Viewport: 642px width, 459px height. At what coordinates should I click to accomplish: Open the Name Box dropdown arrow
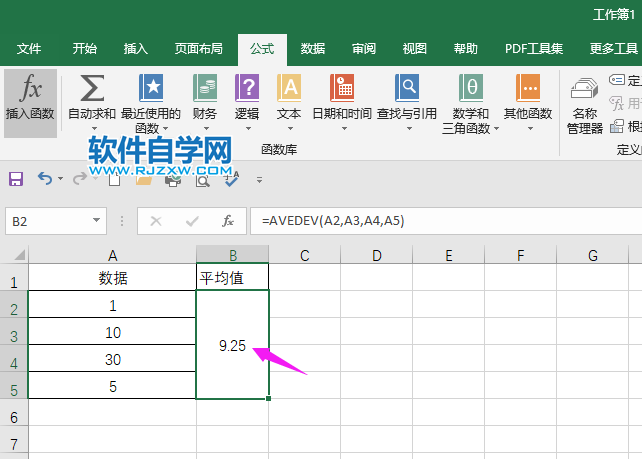pos(96,220)
